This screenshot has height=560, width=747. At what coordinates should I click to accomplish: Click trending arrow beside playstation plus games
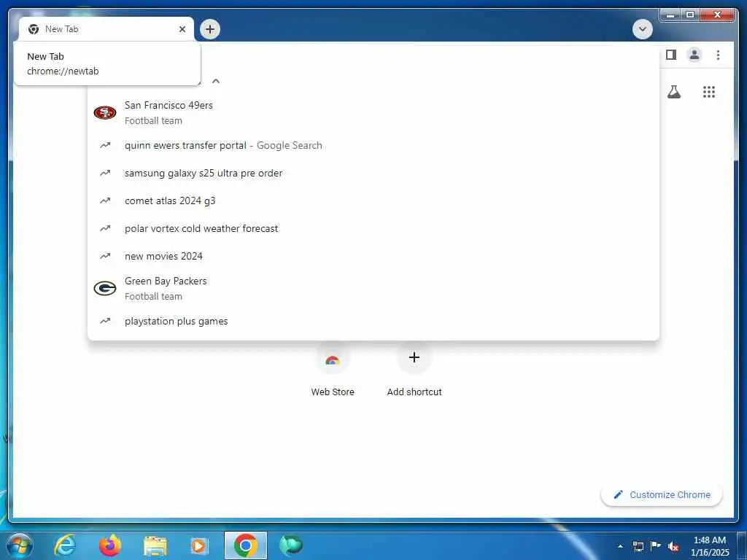[x=105, y=321]
